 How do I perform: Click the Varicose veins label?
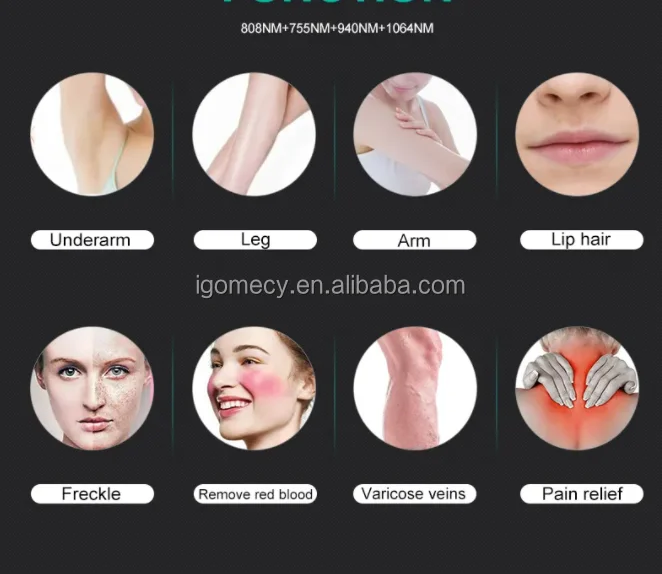pos(415,494)
